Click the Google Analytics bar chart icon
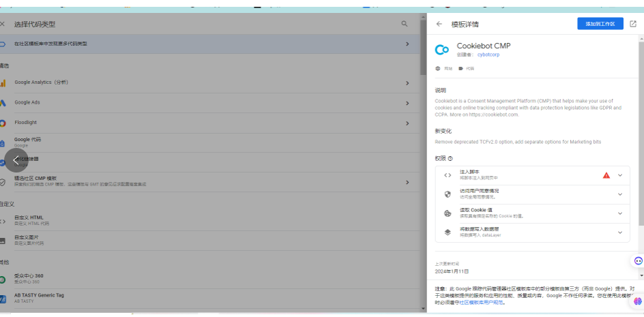The height and width of the screenshot is (317, 644). coord(3,83)
